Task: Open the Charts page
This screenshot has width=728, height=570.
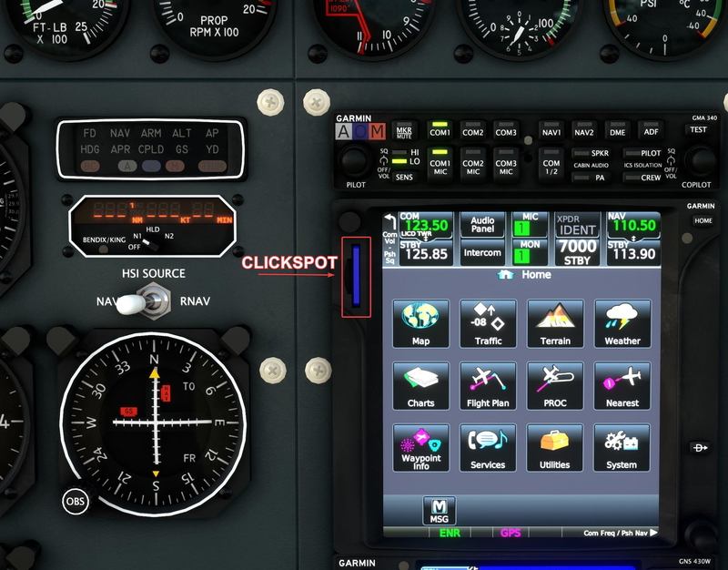Action: tap(420, 386)
